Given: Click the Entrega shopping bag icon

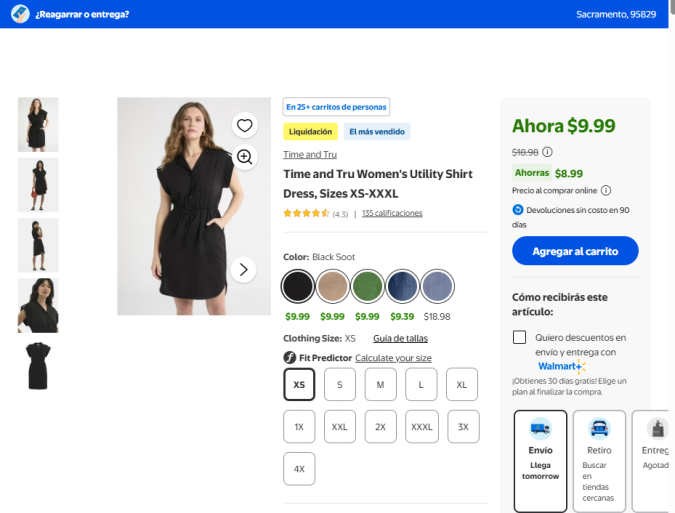Looking at the screenshot, I should (657, 428).
